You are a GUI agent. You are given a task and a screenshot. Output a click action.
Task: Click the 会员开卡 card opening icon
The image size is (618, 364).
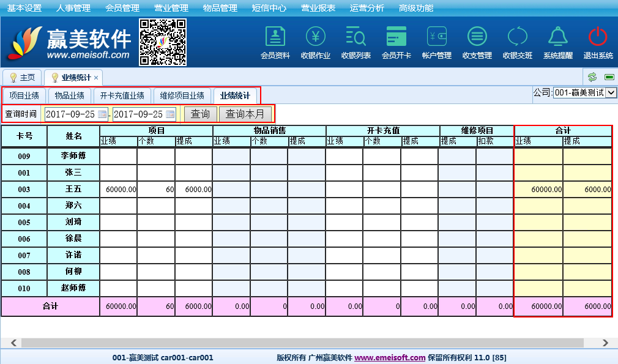point(396,37)
